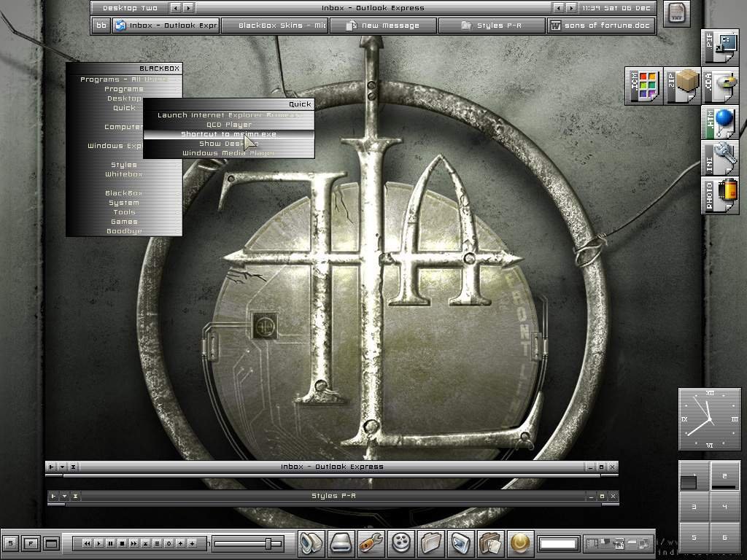This screenshot has width=747, height=560.
Task: Click the down arrow button in the player bar
Action: pyautogui.click(x=192, y=543)
